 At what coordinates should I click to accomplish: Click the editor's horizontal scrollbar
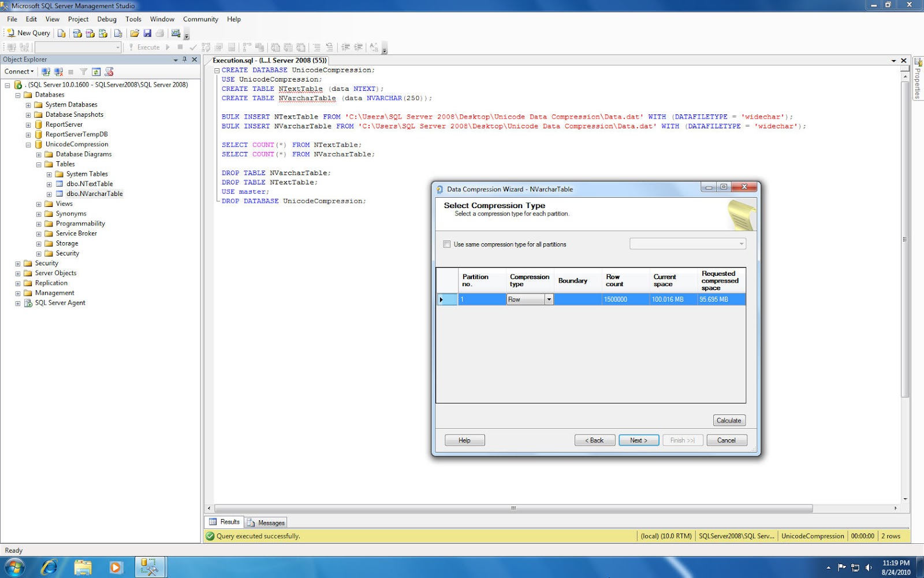(513, 509)
